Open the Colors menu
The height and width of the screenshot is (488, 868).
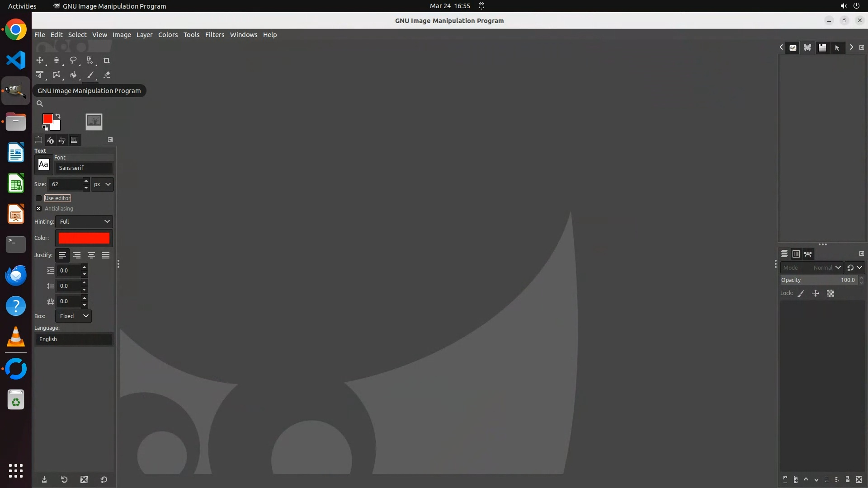click(x=168, y=35)
